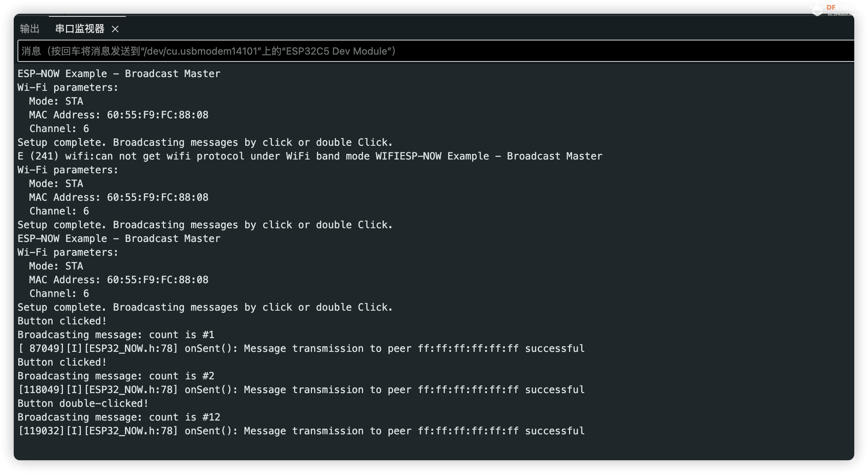Image resolution: width=868 pixels, height=474 pixels.
Task: Switch to the 输出 (Output) tab
Action: click(30, 29)
